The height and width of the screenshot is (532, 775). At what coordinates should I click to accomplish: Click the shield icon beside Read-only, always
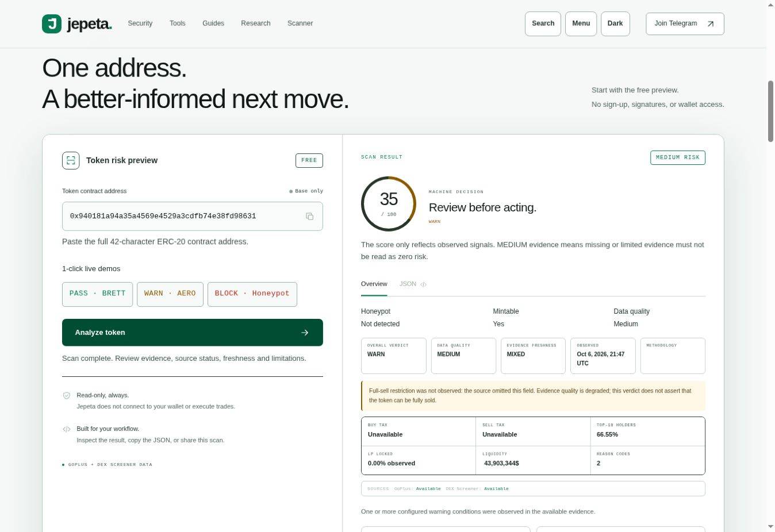click(67, 395)
